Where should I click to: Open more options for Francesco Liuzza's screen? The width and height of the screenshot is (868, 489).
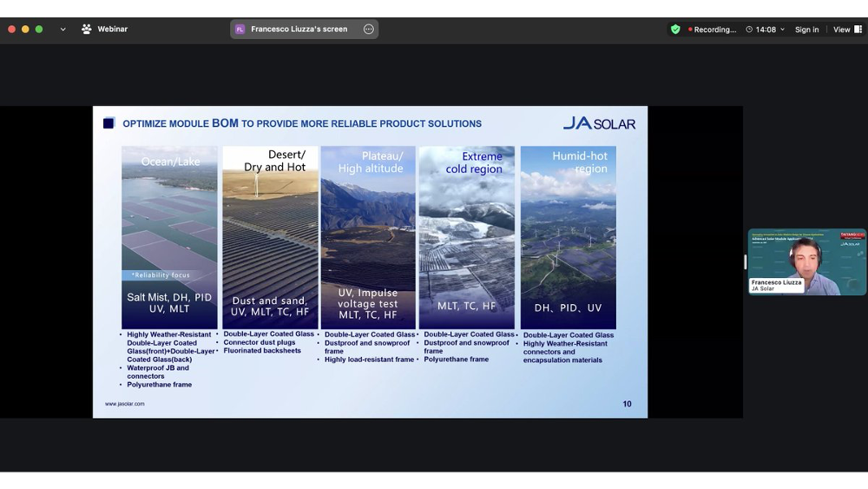pos(369,30)
